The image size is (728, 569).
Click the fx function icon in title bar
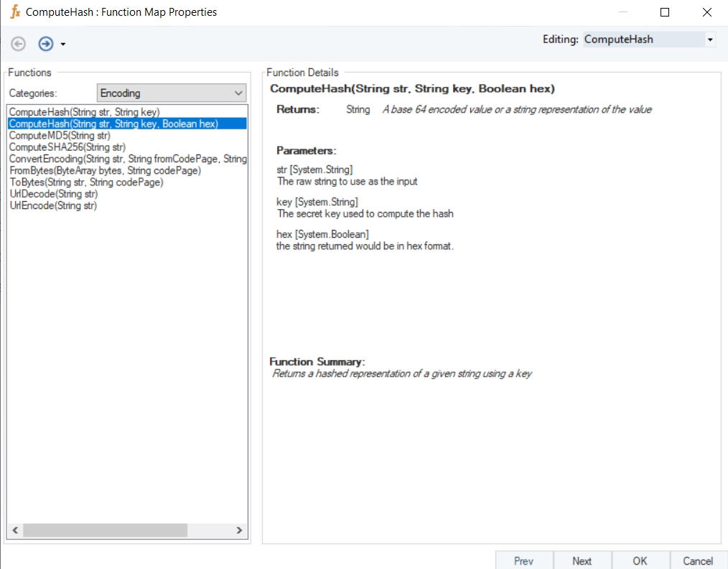pos(15,11)
